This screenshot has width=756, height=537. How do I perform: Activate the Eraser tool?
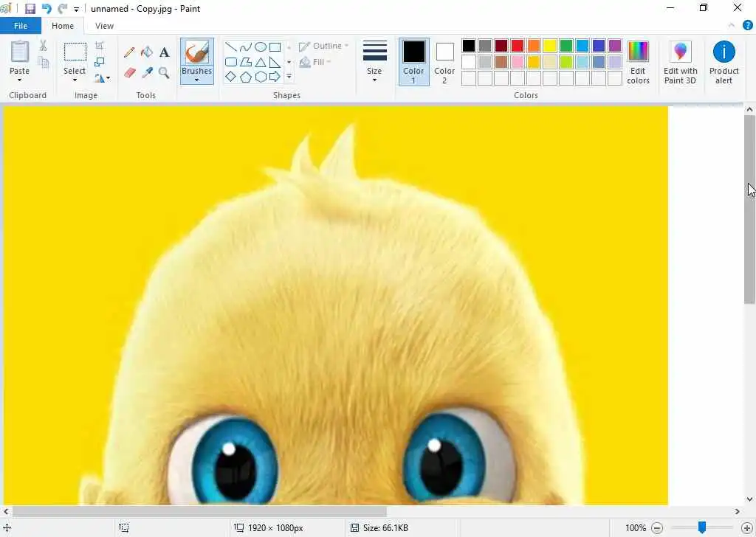(129, 73)
